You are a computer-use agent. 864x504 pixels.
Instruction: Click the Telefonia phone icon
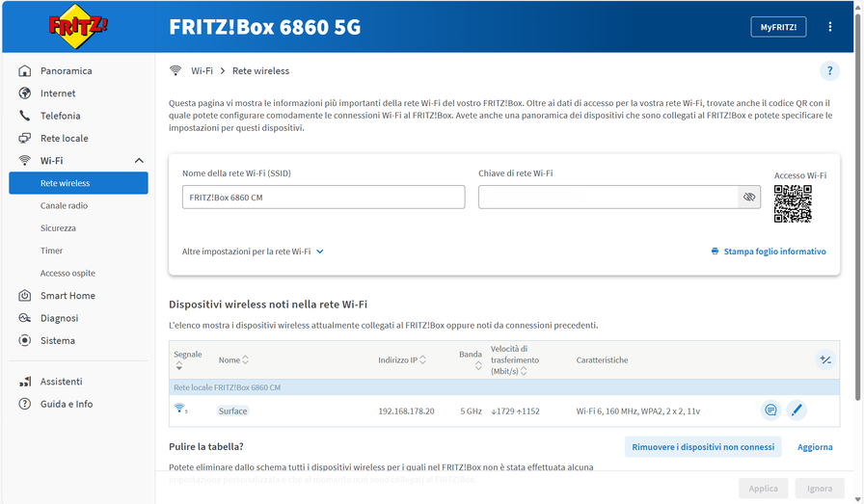25,116
